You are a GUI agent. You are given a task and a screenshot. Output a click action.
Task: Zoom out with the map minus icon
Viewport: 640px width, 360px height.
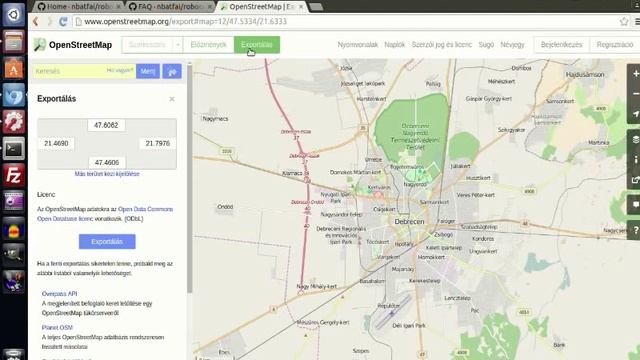[x=635, y=94]
